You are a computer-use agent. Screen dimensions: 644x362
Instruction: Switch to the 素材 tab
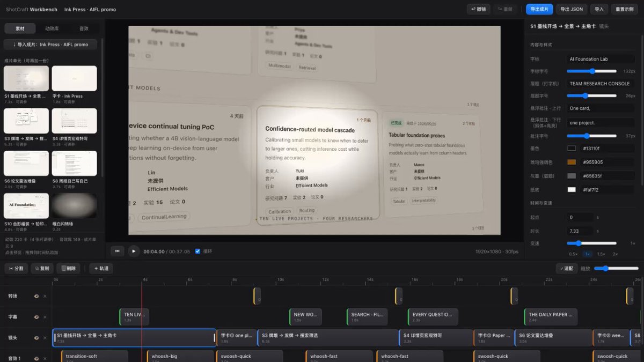pyautogui.click(x=20, y=28)
